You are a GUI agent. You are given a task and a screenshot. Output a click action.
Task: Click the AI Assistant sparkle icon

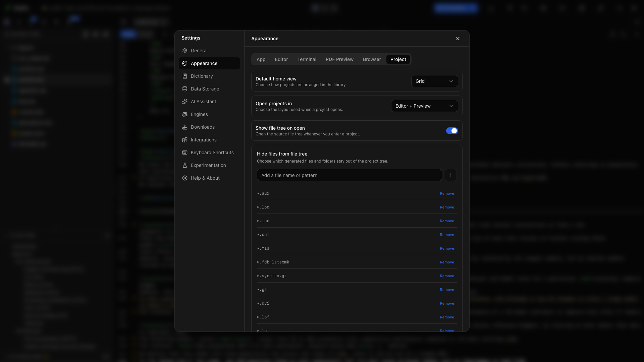[185, 102]
